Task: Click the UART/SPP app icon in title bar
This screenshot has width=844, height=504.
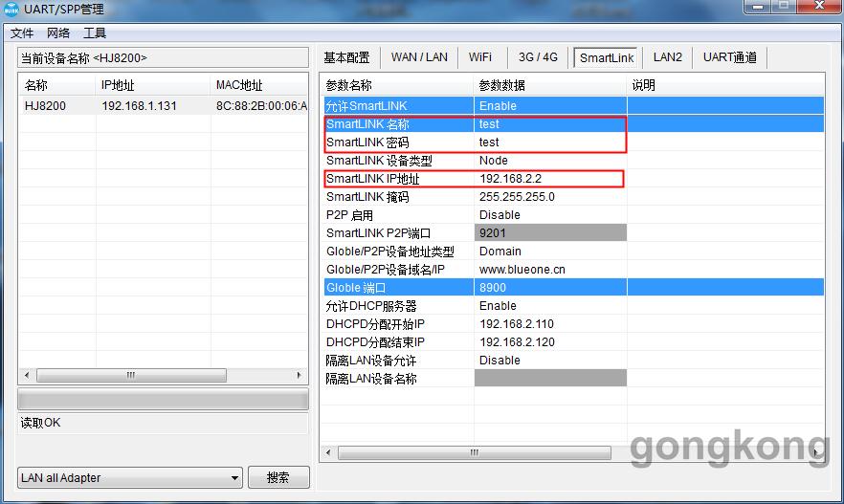Action: [x=11, y=10]
